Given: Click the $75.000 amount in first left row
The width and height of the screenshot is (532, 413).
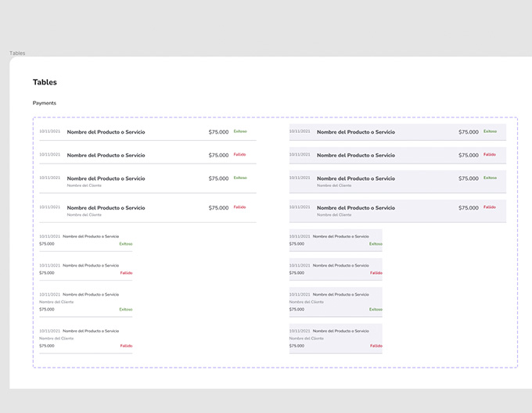Looking at the screenshot, I should tap(218, 132).
